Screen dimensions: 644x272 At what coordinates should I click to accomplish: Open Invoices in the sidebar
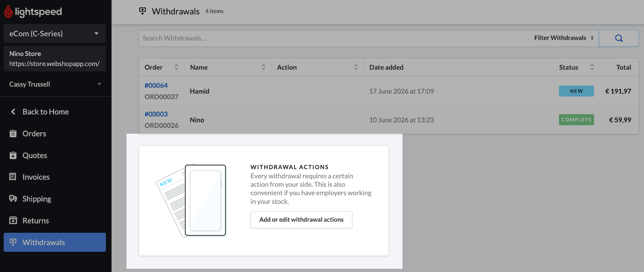(x=36, y=177)
